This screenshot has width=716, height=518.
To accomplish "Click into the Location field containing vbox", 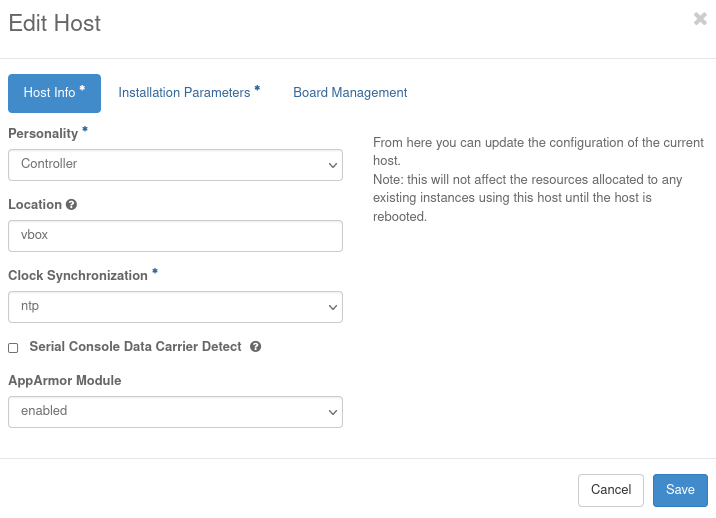I will pos(175,236).
